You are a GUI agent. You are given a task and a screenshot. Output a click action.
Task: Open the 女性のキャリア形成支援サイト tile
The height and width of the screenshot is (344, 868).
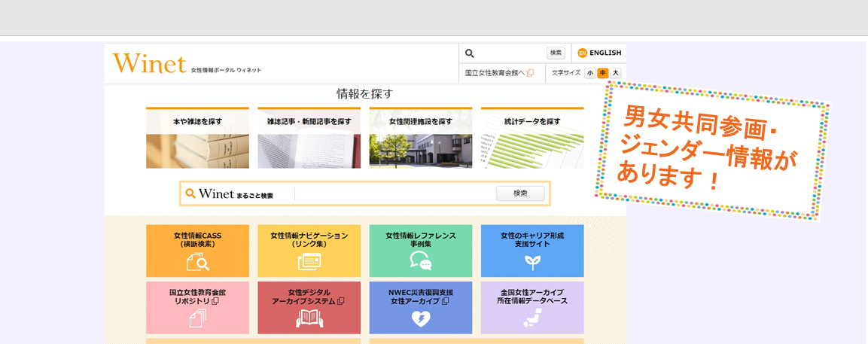(532, 251)
